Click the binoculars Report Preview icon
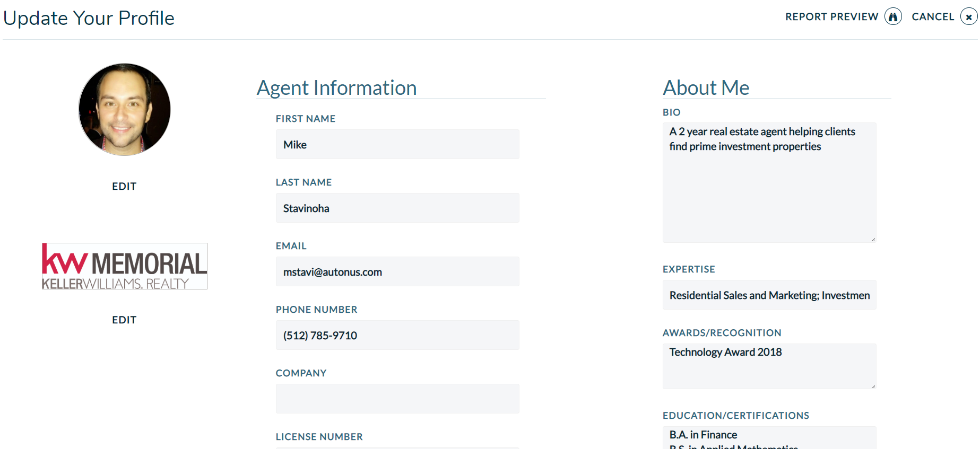 (893, 17)
